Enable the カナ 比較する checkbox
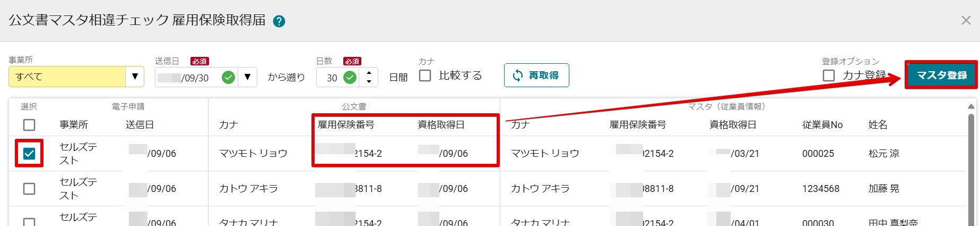The image size is (980, 226). coord(425,76)
